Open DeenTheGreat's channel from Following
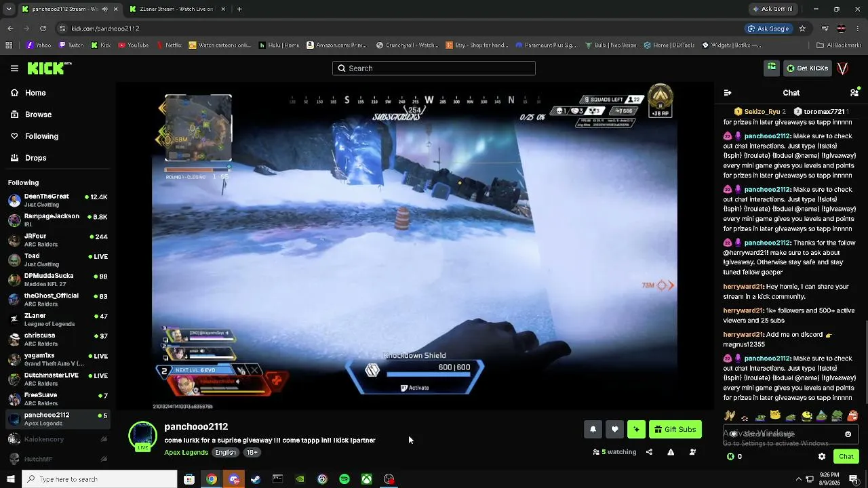Viewport: 868px width, 488px height. coord(58,201)
